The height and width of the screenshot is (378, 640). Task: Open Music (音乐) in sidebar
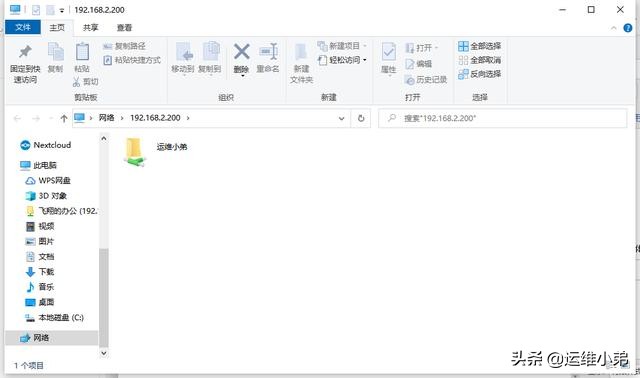tap(40, 287)
